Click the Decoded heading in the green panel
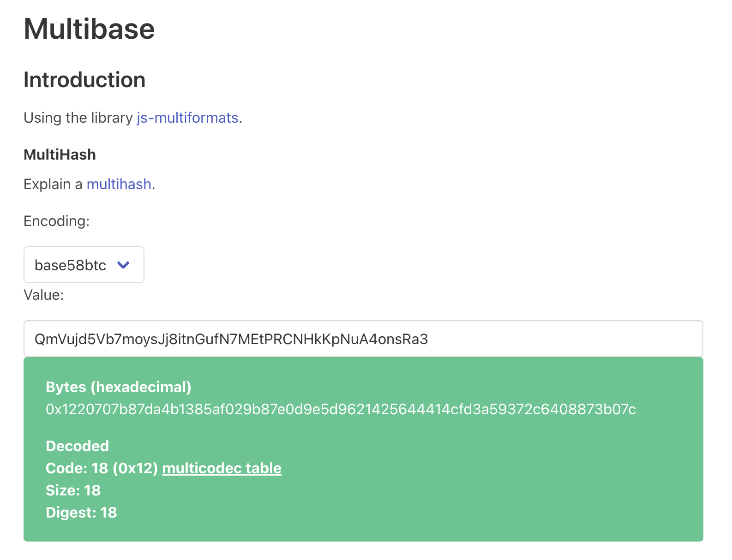The height and width of the screenshot is (560, 732). (77, 446)
